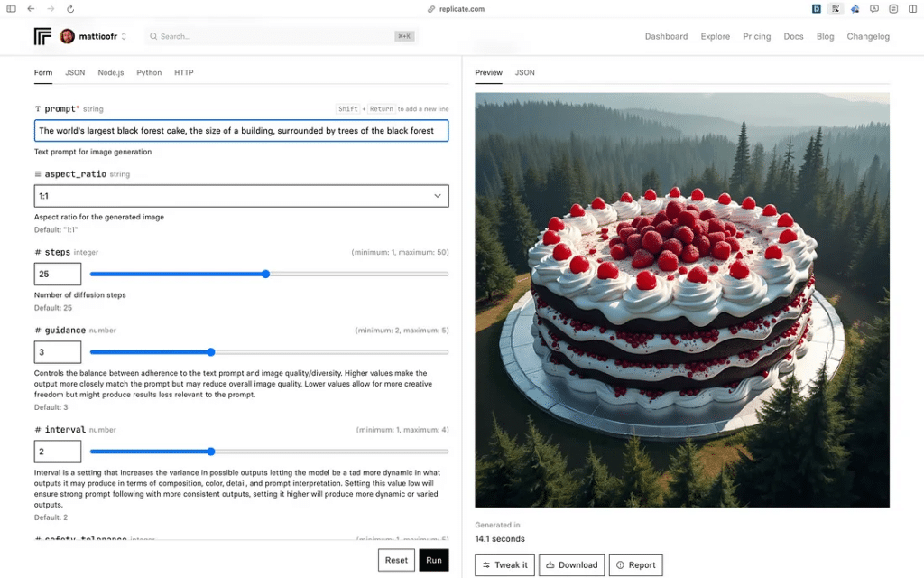Image resolution: width=924 pixels, height=578 pixels.
Task: Select the Preview output tab
Action: click(488, 72)
